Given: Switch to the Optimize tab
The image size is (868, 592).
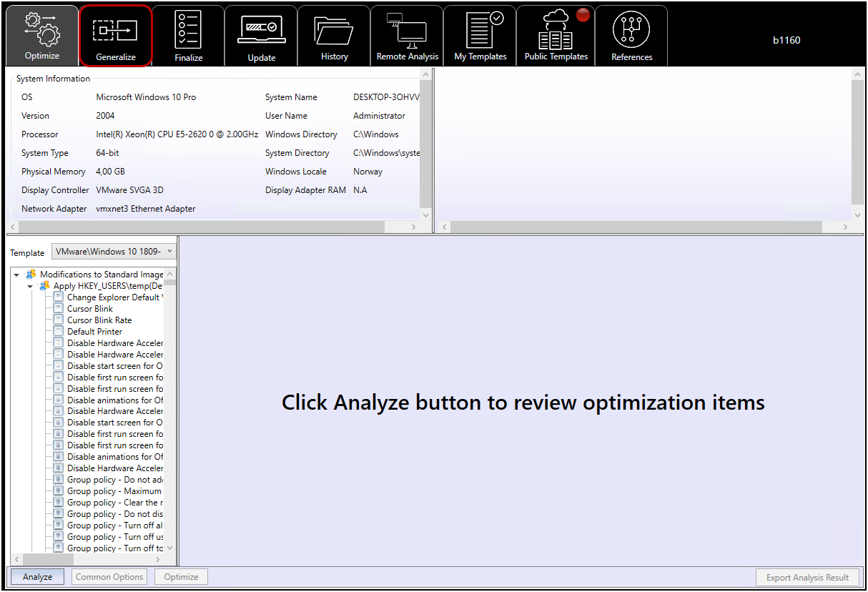Looking at the screenshot, I should point(42,35).
